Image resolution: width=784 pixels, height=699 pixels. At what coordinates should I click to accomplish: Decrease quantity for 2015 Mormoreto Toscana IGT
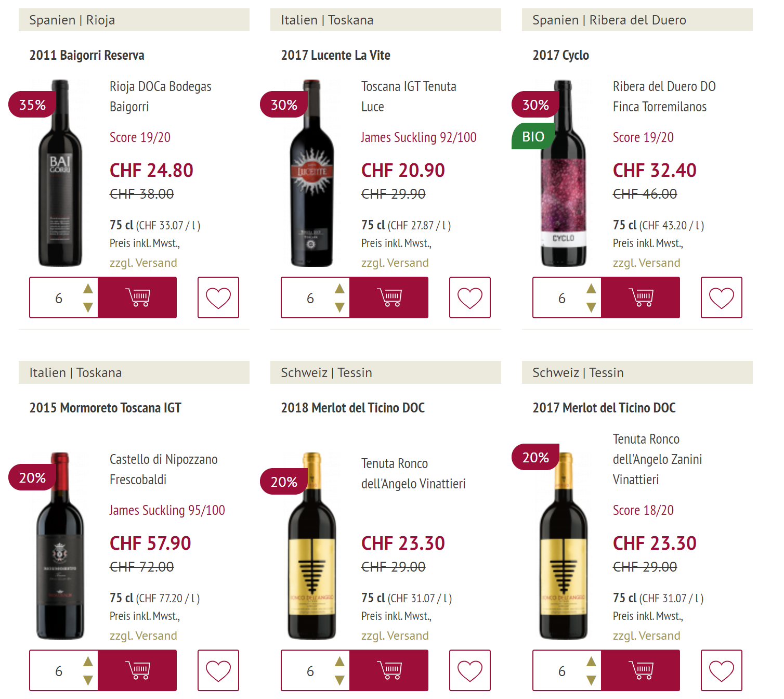click(88, 680)
